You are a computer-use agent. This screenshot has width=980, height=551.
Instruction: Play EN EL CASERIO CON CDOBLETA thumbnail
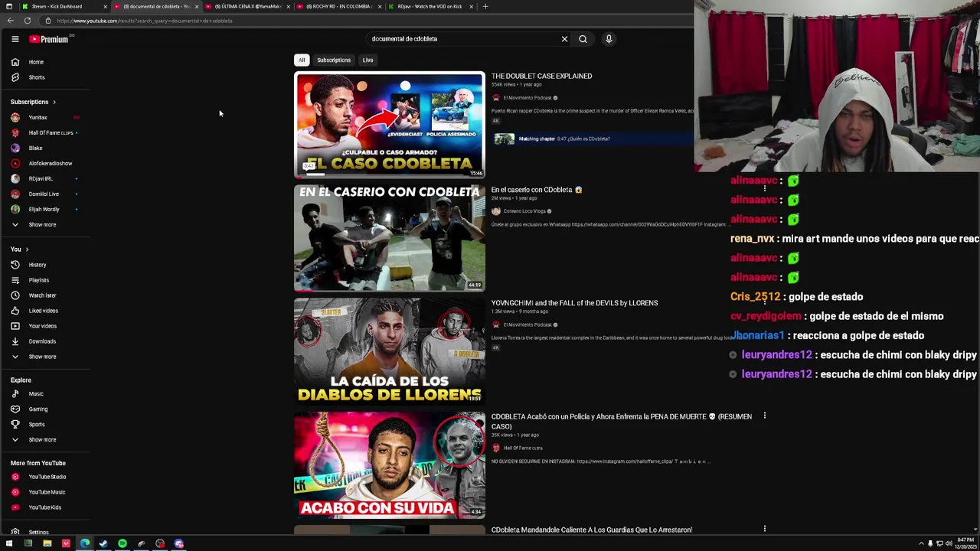pyautogui.click(x=390, y=238)
